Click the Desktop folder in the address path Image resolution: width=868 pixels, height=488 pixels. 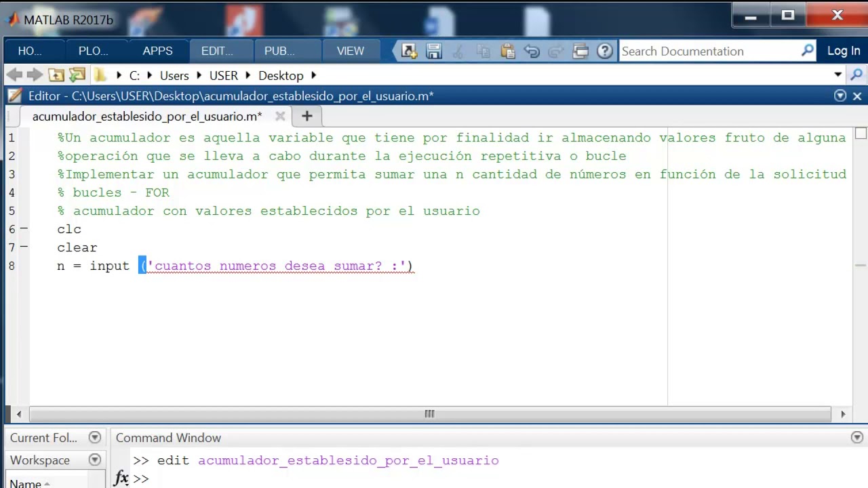click(281, 75)
